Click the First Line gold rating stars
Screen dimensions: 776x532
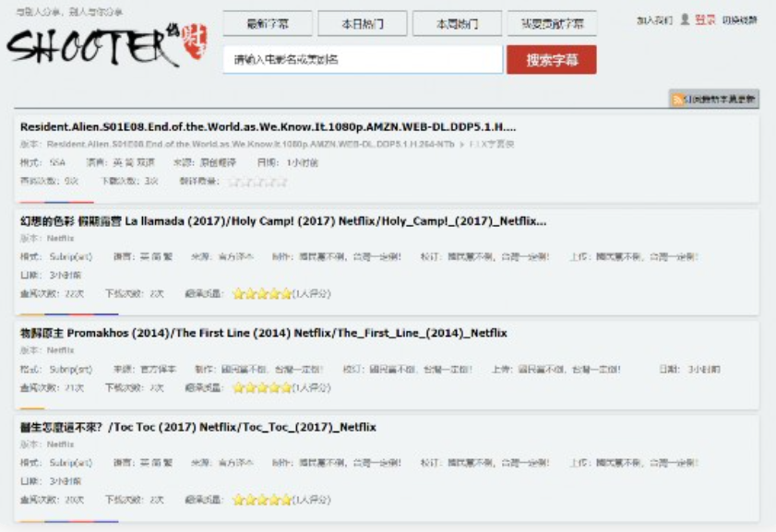262,388
